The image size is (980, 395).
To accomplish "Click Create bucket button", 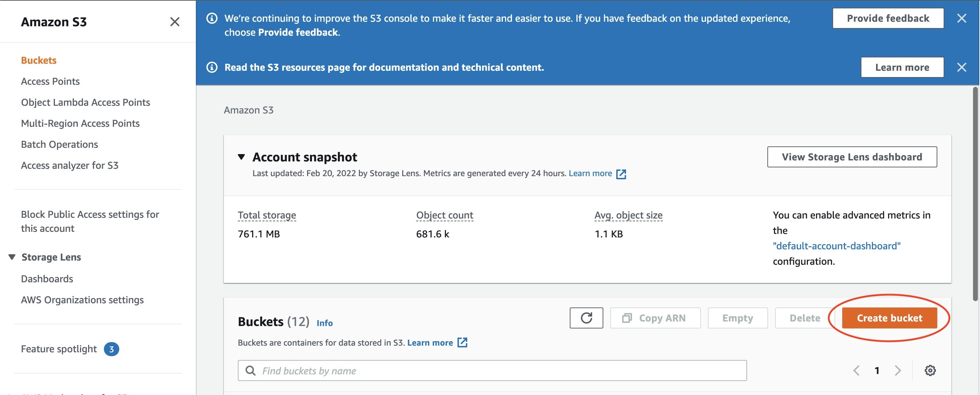I will point(889,317).
